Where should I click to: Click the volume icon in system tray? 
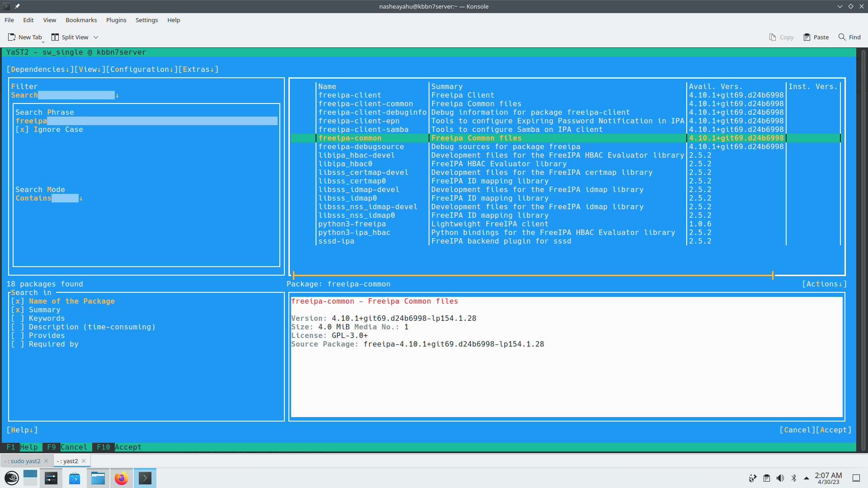780,478
